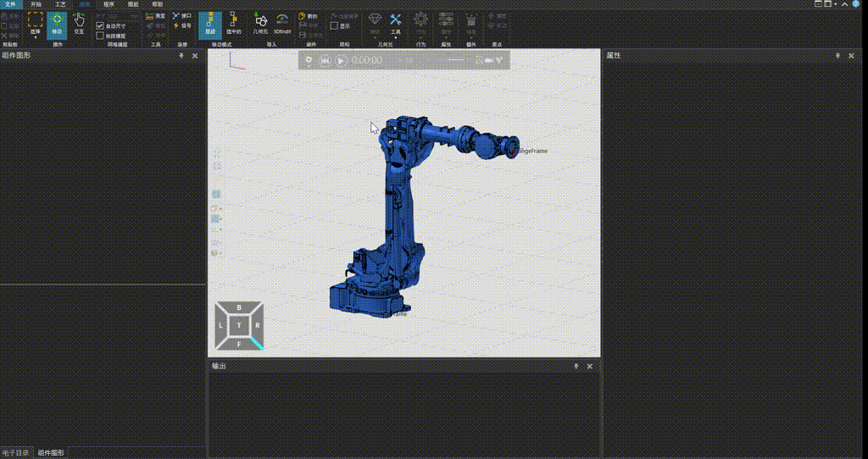Image resolution: width=868 pixels, height=459 pixels.
Task: Click the camera record icon in playback bar
Action: pos(489,60)
